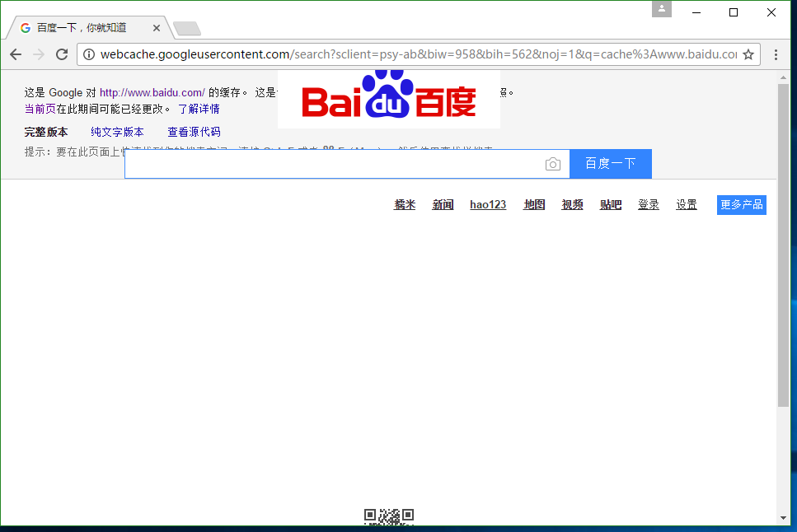797x532 pixels.
Task: Click the browser forward arrow
Action: point(39,54)
